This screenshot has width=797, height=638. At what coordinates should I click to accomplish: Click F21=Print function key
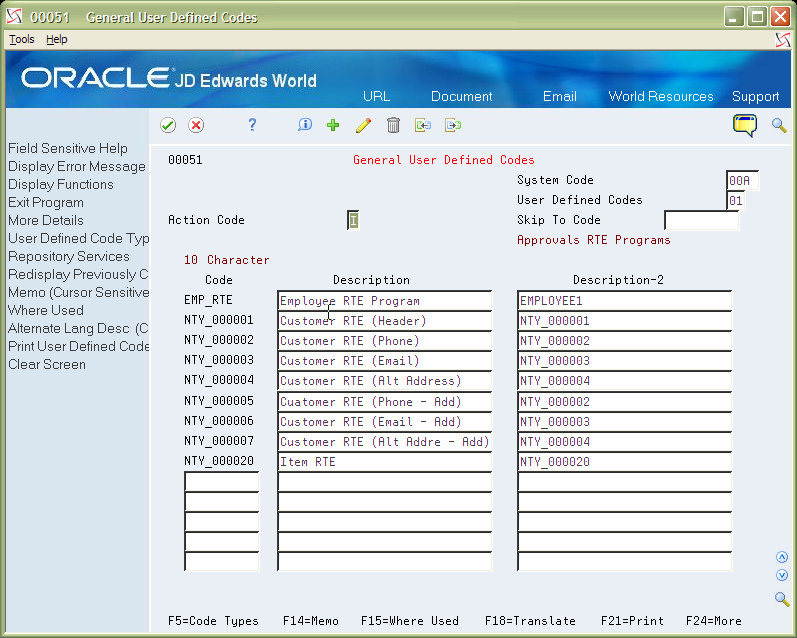tap(632, 621)
